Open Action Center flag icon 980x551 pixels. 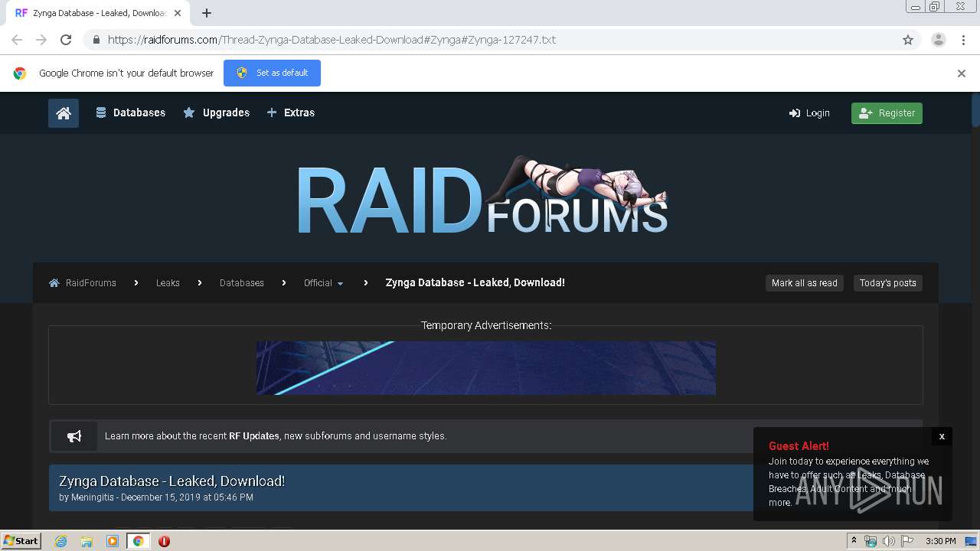click(x=907, y=541)
